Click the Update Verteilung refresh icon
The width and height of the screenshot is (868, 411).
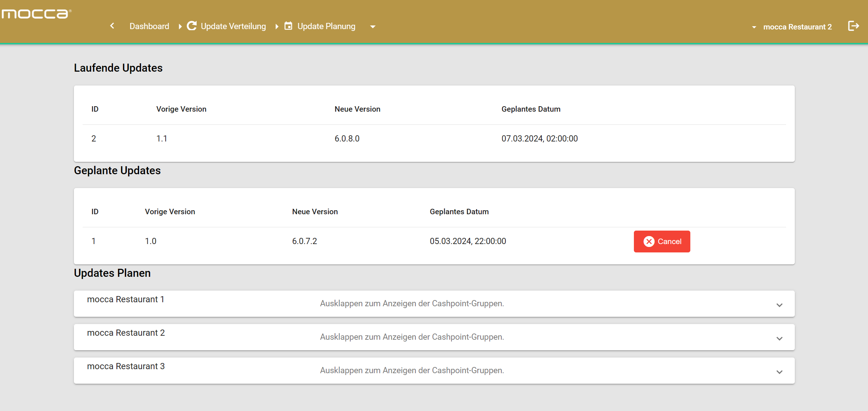(192, 26)
